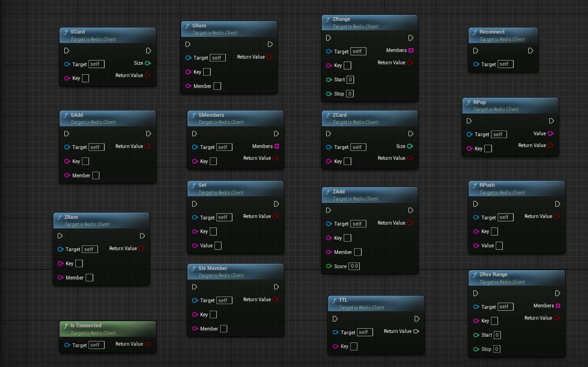Select the RPush node title bar
The height and width of the screenshot is (367, 588).
pos(517,189)
